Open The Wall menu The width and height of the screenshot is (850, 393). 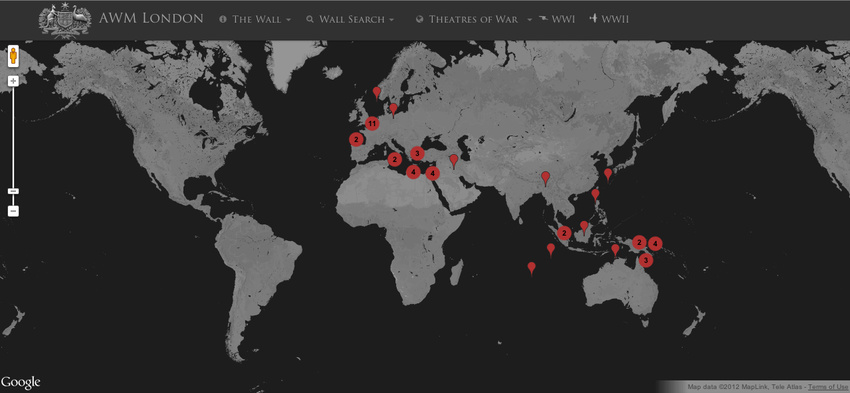click(x=255, y=19)
